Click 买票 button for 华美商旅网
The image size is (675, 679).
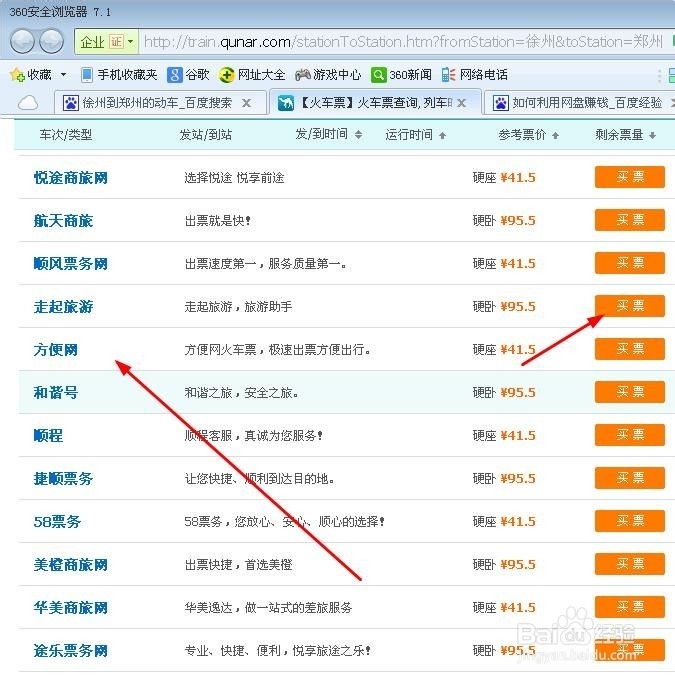tap(630, 607)
